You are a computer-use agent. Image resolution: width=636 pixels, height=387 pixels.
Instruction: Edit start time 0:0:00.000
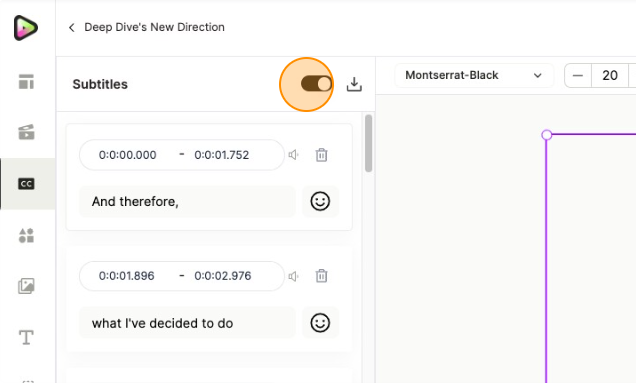(x=127, y=155)
